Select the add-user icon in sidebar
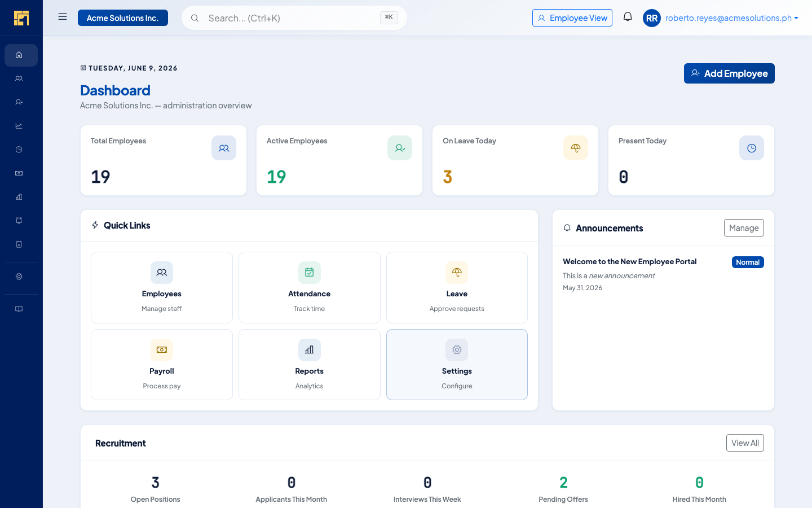812x508 pixels. pos(19,102)
